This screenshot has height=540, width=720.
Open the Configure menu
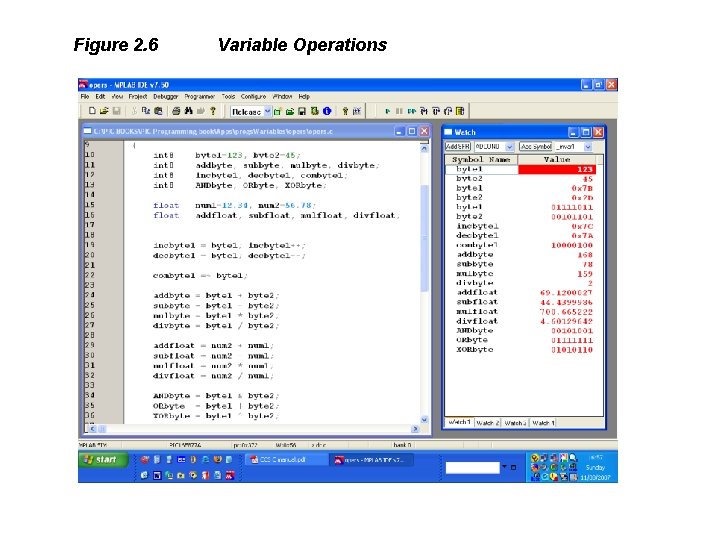click(253, 97)
